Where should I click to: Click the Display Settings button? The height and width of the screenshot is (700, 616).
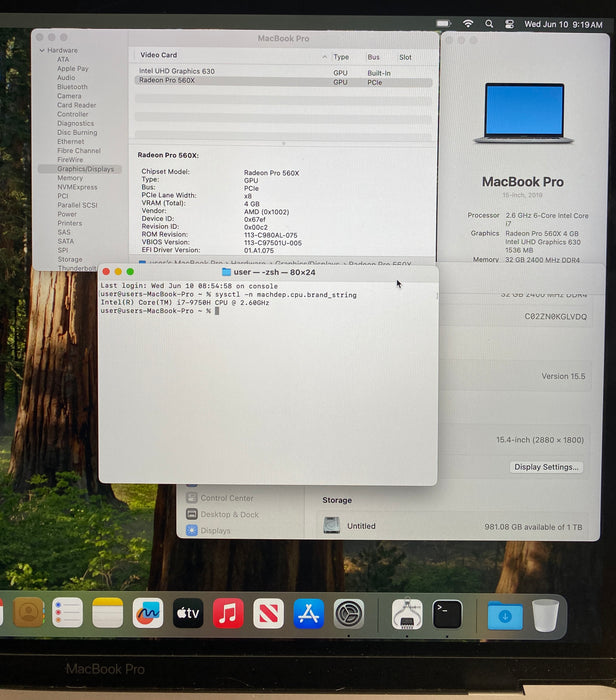coord(546,467)
